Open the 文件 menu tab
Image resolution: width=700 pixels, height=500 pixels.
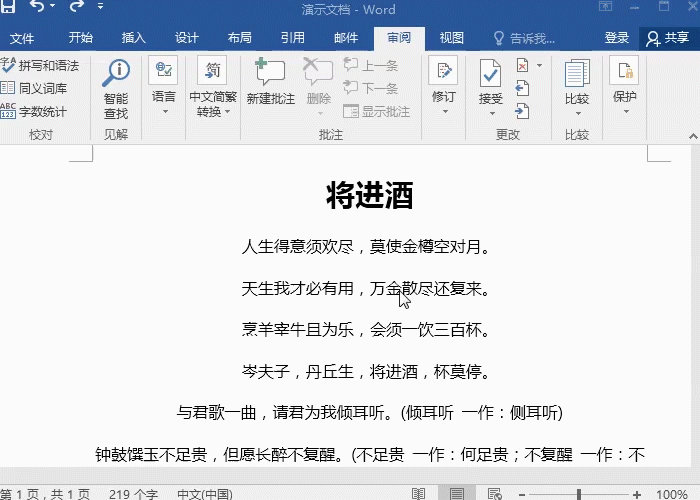tap(22, 38)
